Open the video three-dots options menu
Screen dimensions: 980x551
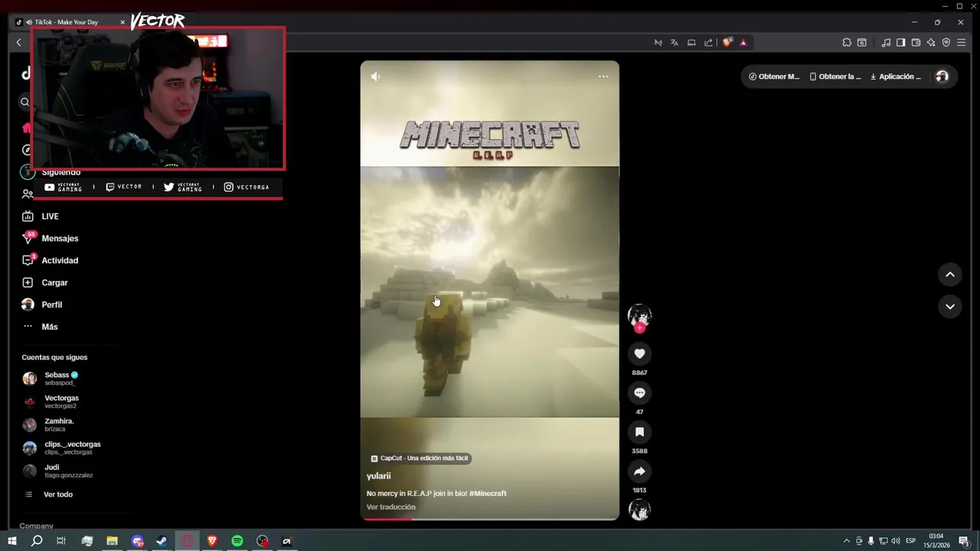(x=603, y=77)
